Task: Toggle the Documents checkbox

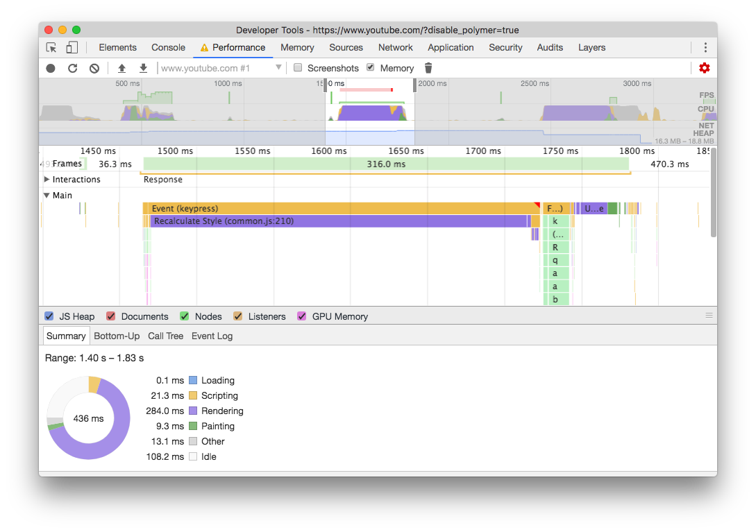Action: tap(111, 316)
